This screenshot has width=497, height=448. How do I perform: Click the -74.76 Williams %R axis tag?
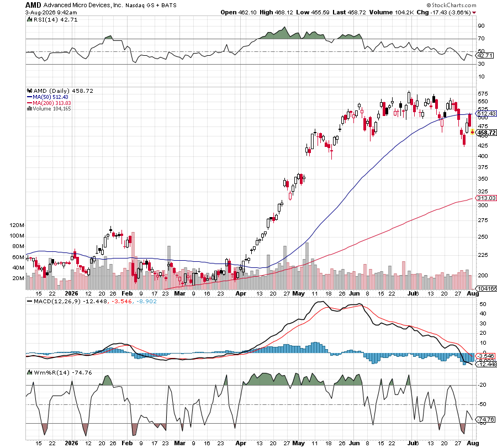(485, 419)
